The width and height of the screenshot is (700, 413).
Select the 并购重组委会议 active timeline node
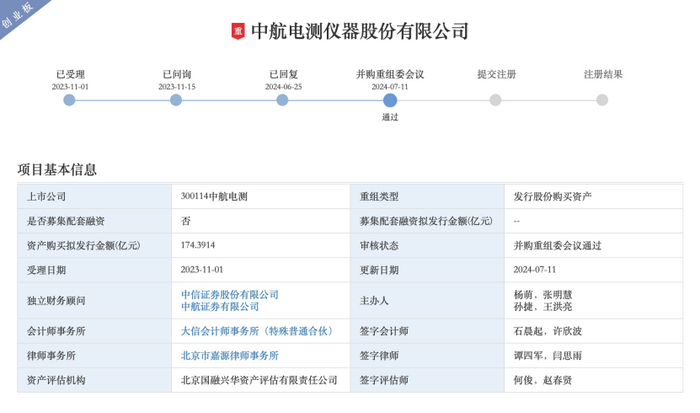[390, 100]
